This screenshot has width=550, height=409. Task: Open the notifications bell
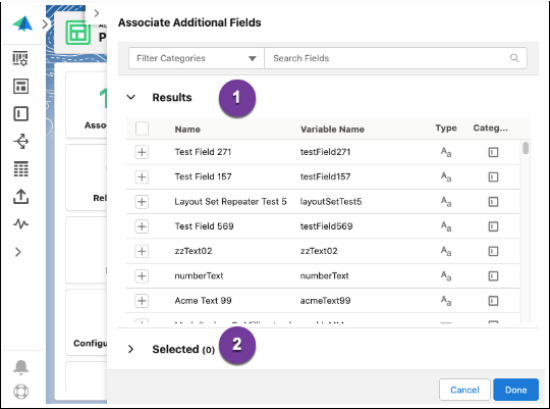pos(21,367)
